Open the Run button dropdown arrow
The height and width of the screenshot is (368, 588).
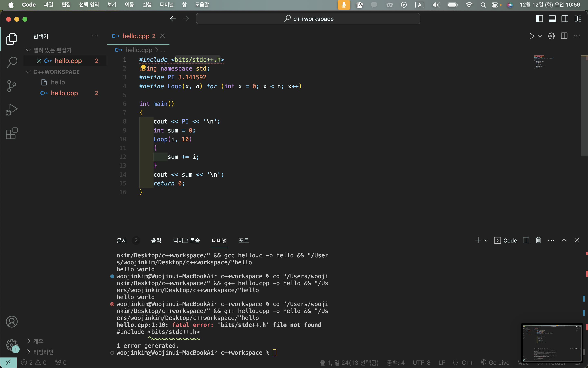(540, 36)
